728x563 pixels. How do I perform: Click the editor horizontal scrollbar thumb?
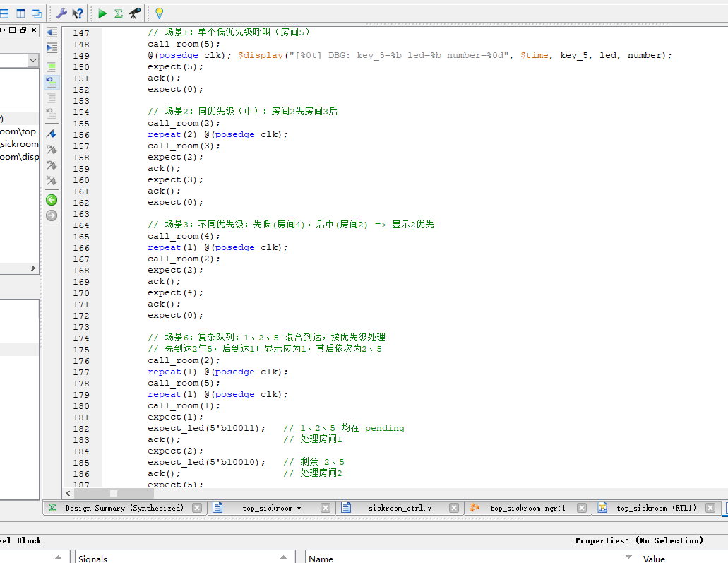pos(114,493)
